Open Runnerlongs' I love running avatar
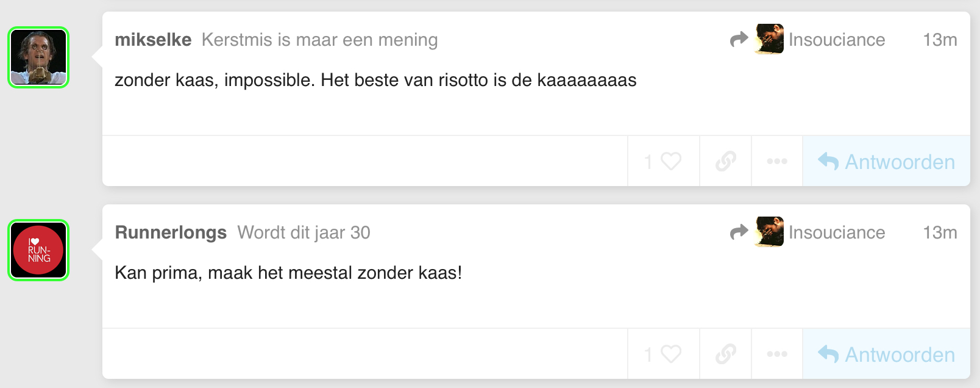The width and height of the screenshot is (980, 388). [x=38, y=250]
